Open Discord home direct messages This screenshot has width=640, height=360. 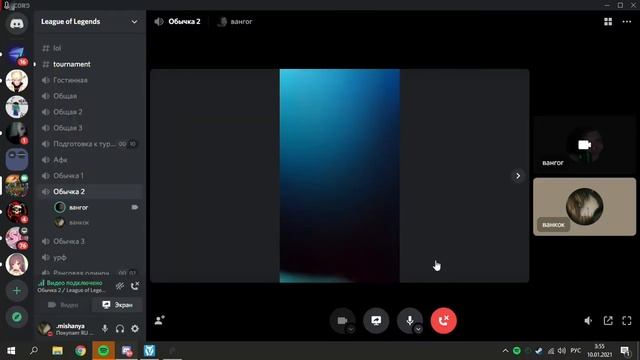click(17, 24)
